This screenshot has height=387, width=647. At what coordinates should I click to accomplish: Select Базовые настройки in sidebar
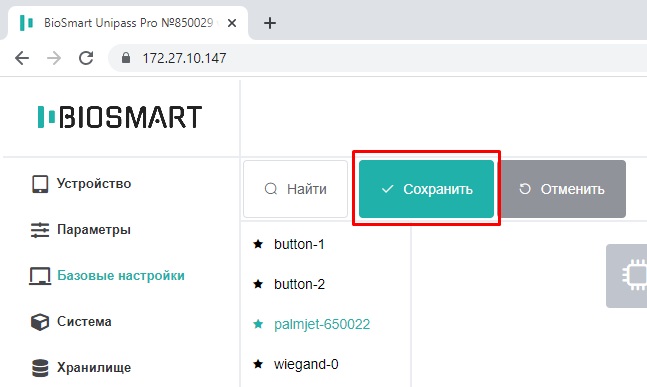coord(107,276)
